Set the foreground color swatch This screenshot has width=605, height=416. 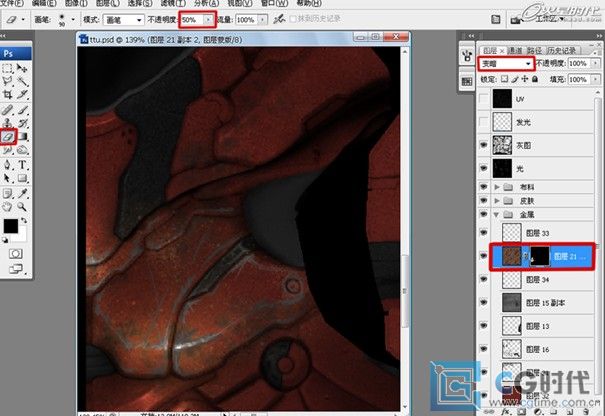tap(10, 226)
